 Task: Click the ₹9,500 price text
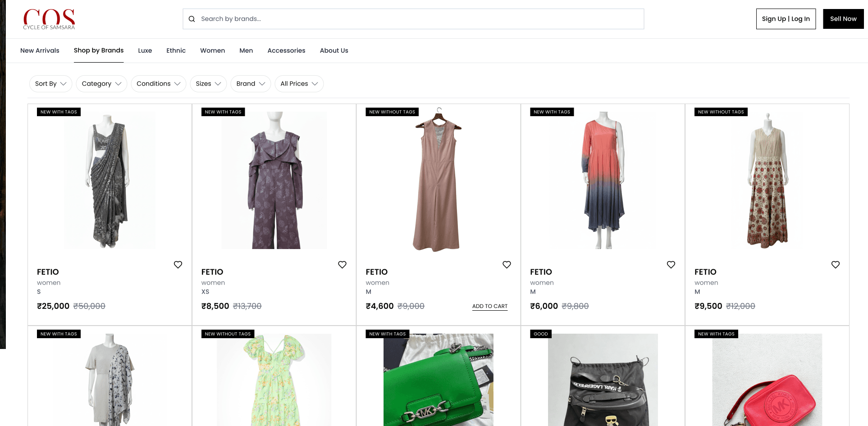pos(708,306)
